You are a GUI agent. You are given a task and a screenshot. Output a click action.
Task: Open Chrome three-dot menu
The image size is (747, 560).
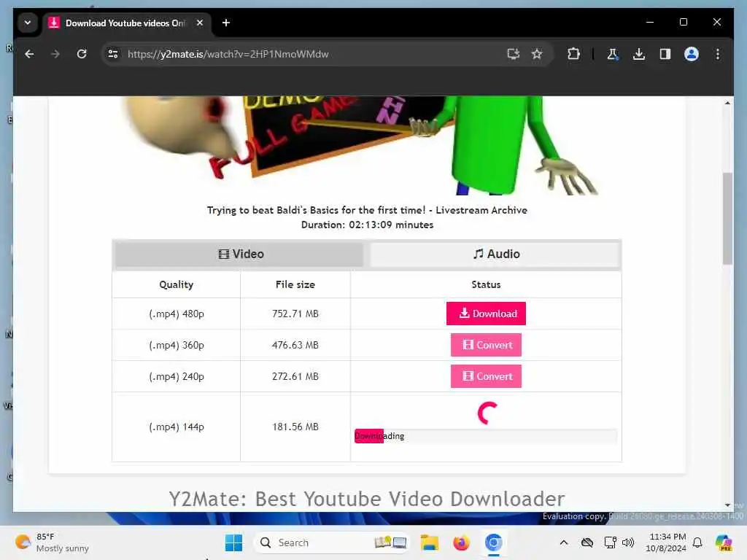pyautogui.click(x=718, y=54)
